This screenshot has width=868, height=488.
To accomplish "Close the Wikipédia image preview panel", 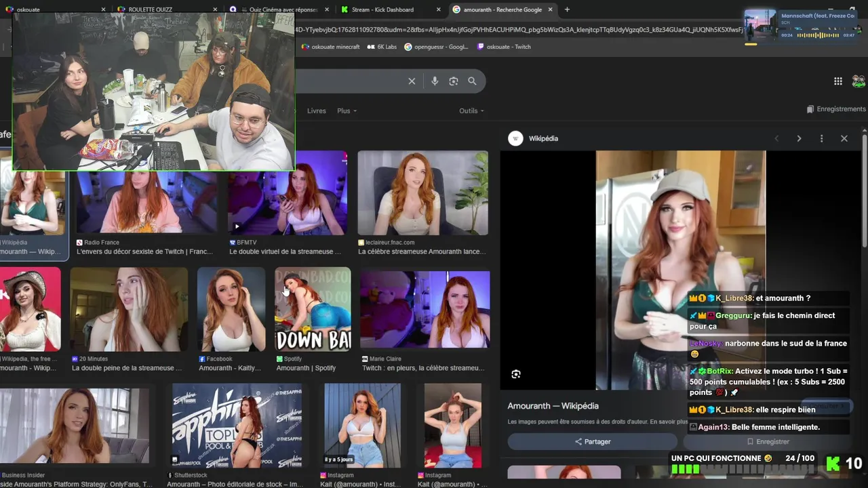I will click(x=844, y=138).
